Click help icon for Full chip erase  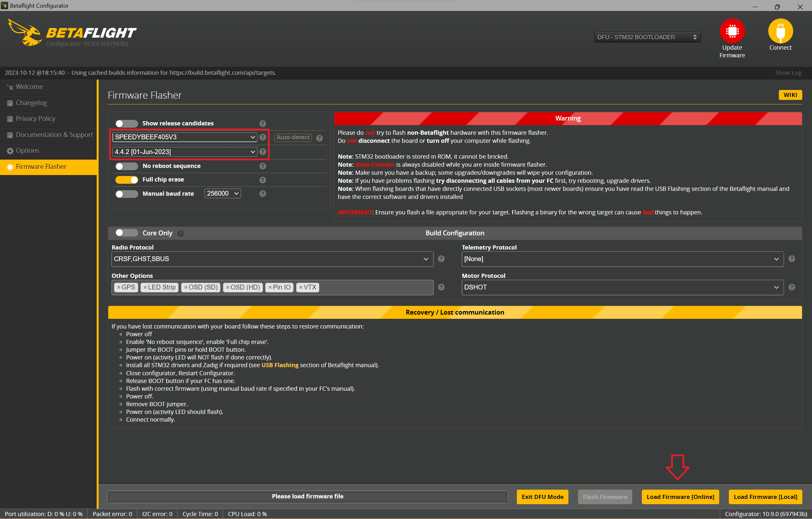click(263, 180)
